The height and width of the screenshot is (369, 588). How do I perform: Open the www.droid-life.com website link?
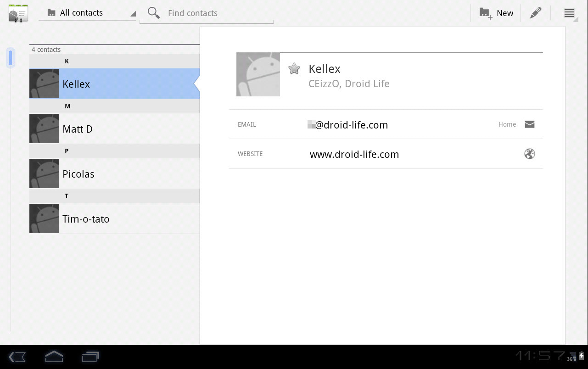pos(354,154)
